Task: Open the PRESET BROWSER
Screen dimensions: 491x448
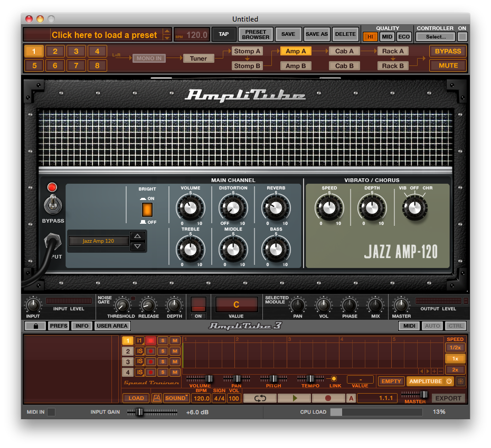Action: pyautogui.click(x=256, y=34)
